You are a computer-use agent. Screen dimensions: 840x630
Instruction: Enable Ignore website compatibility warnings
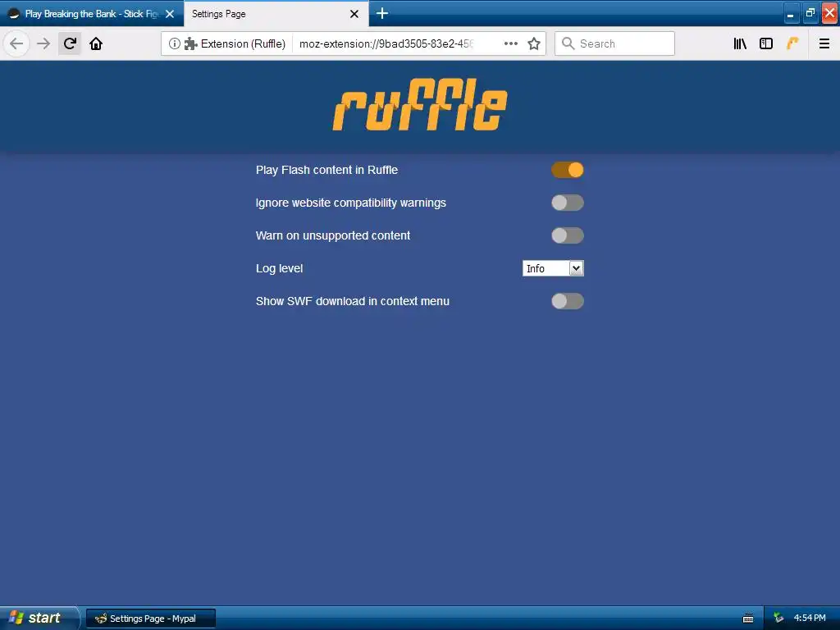pyautogui.click(x=568, y=203)
